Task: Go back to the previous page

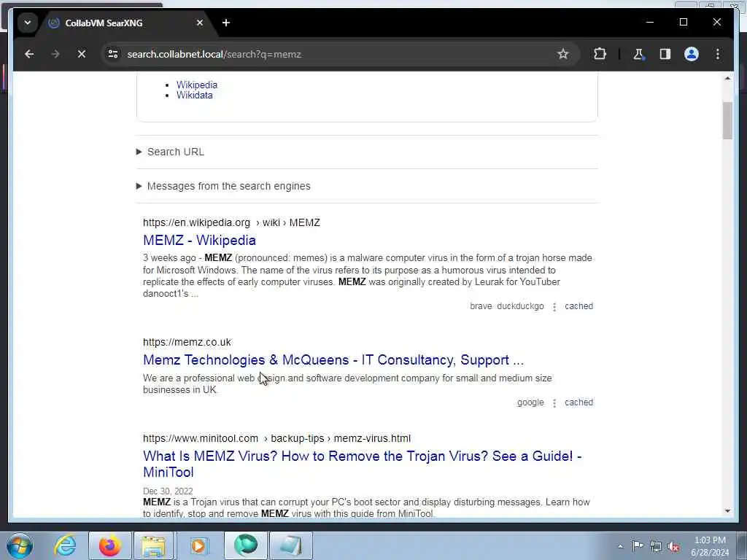Action: [29, 54]
